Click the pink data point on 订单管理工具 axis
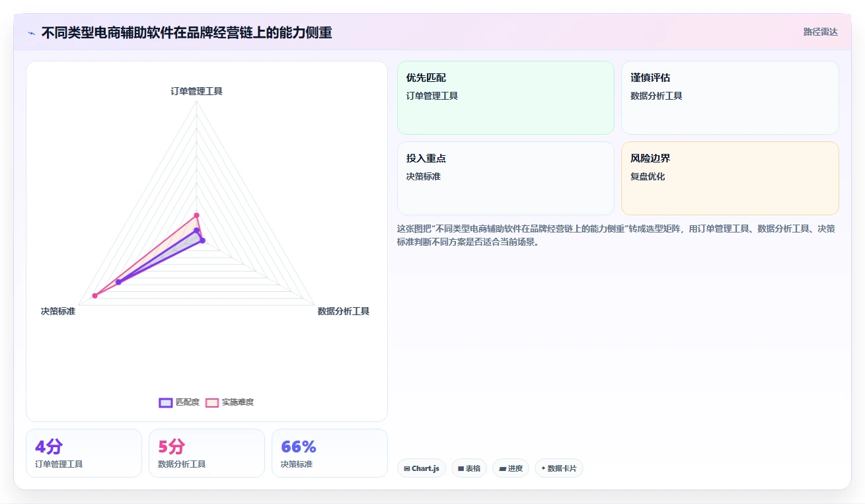The image size is (865, 504). click(196, 215)
